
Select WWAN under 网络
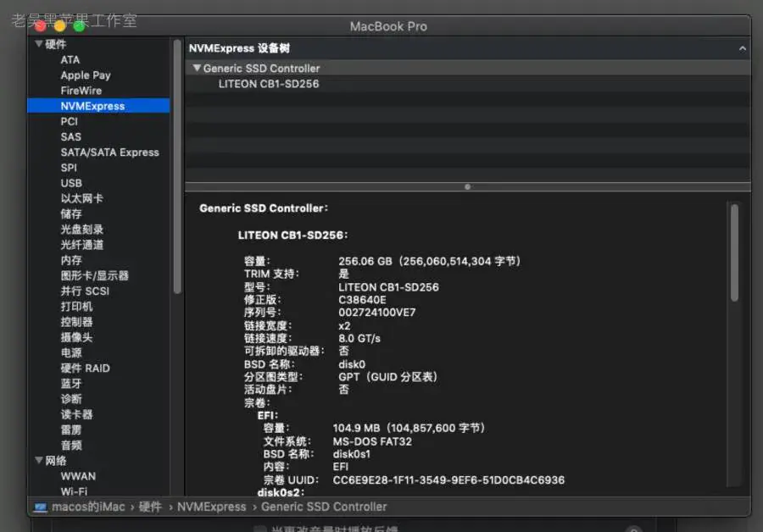coord(78,476)
